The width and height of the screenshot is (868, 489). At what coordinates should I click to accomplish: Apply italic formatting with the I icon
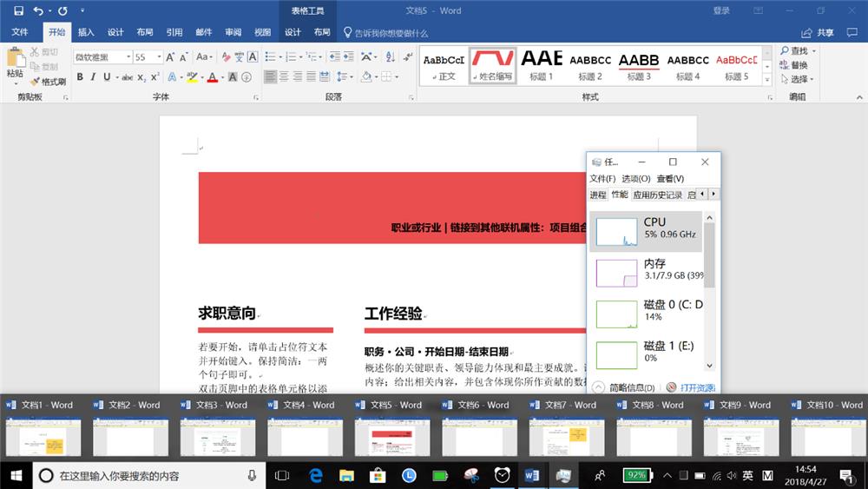click(94, 77)
